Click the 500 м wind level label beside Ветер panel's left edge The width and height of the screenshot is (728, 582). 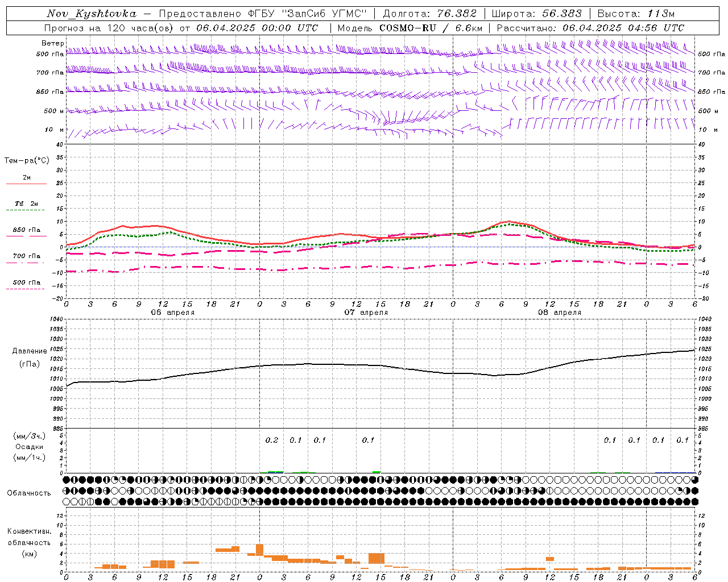point(54,111)
